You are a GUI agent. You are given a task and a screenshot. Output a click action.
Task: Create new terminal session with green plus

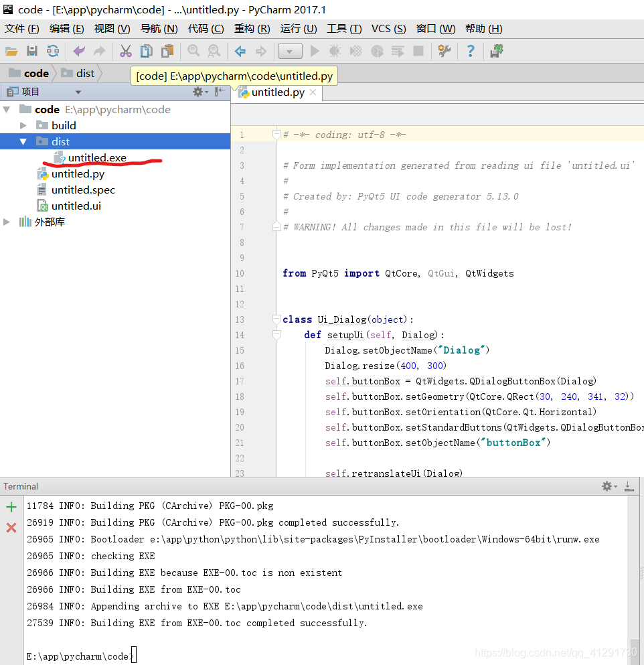[x=11, y=507]
